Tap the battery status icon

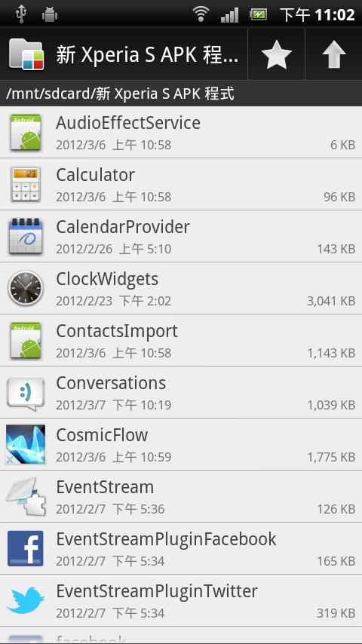pos(259,15)
